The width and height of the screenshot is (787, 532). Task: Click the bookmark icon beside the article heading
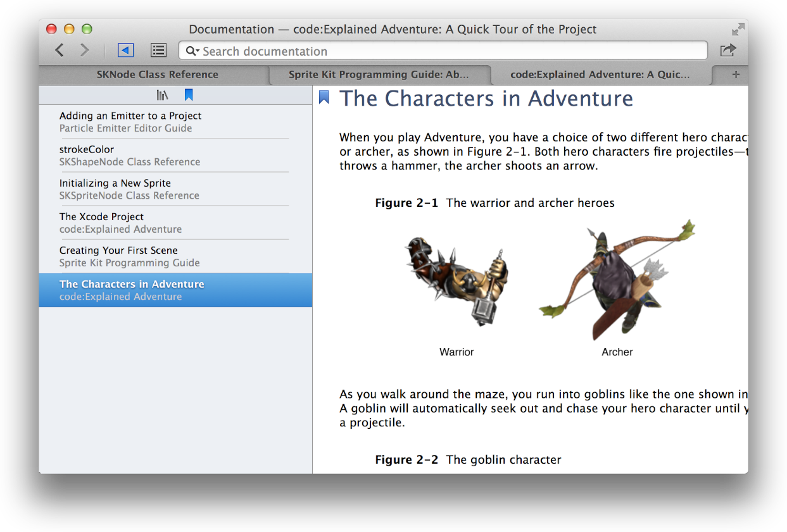[324, 97]
